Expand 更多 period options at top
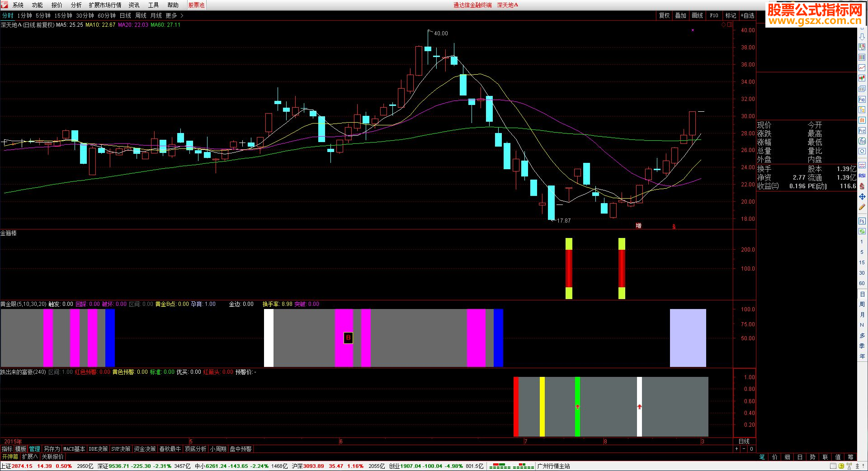Image resolution: width=868 pixels, height=471 pixels. (174, 15)
